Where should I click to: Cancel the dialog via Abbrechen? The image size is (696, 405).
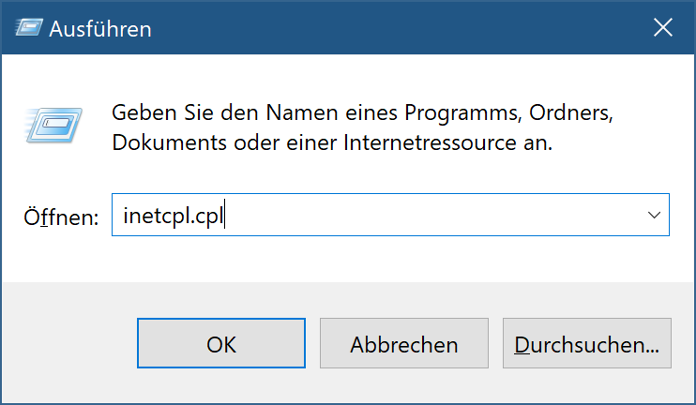pos(404,343)
